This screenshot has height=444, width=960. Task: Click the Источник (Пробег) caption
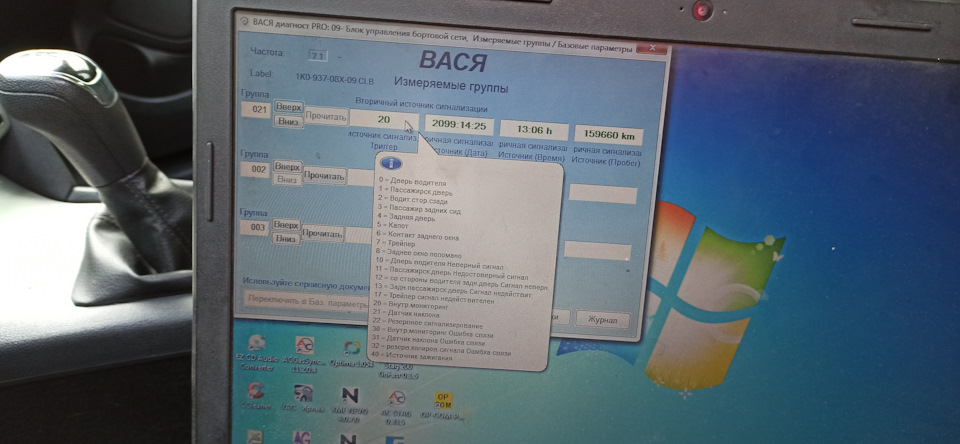(606, 162)
